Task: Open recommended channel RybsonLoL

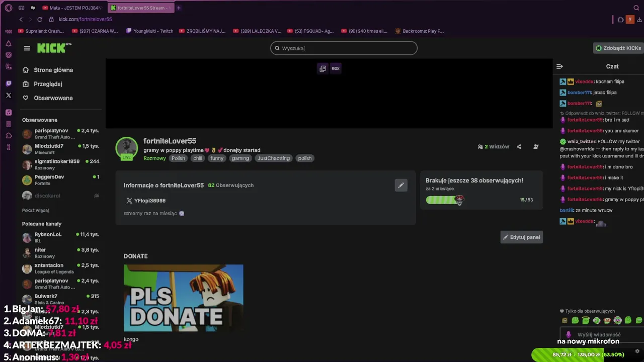Action: [x=61, y=237]
